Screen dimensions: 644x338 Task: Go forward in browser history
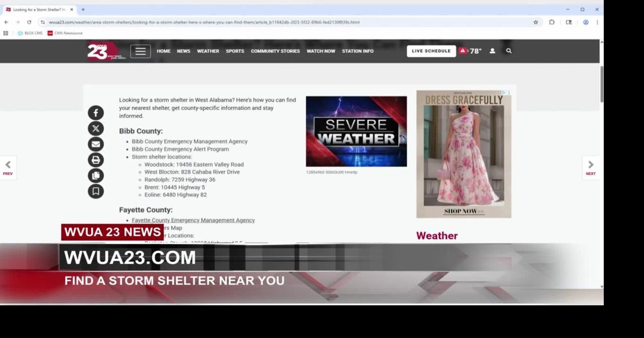tap(18, 22)
